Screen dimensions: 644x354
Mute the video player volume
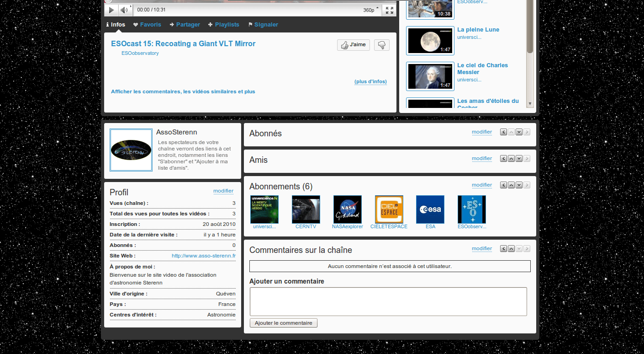pos(124,10)
